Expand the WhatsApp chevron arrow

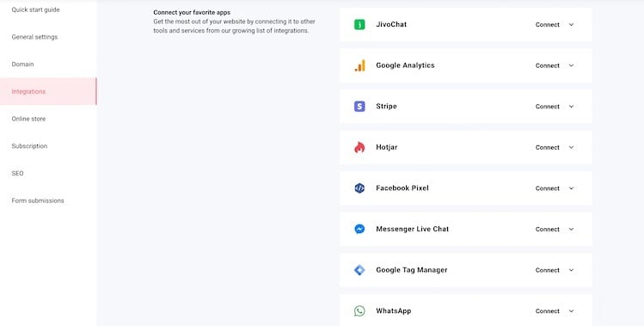tap(571, 311)
